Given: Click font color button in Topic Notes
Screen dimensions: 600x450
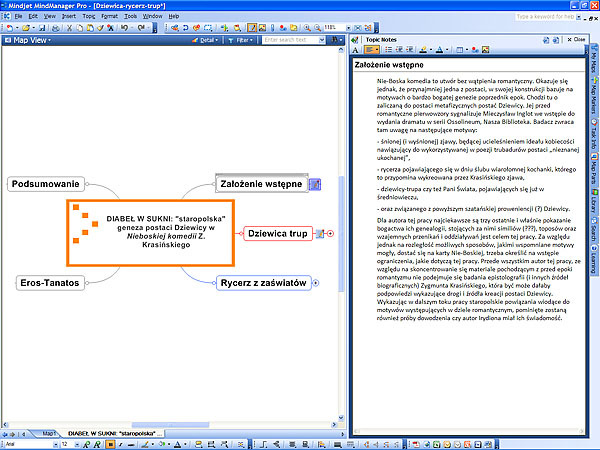Looking at the screenshot, I should [x=439, y=50].
